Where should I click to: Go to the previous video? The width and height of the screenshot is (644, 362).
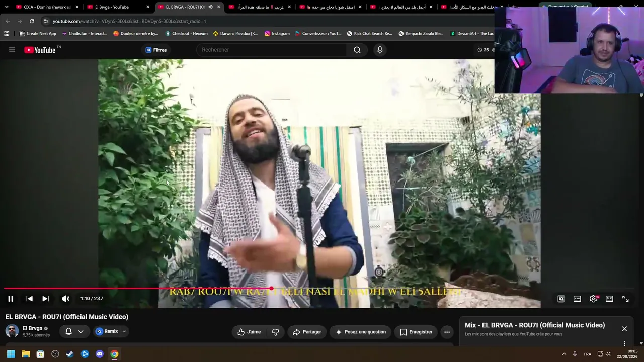point(29,299)
